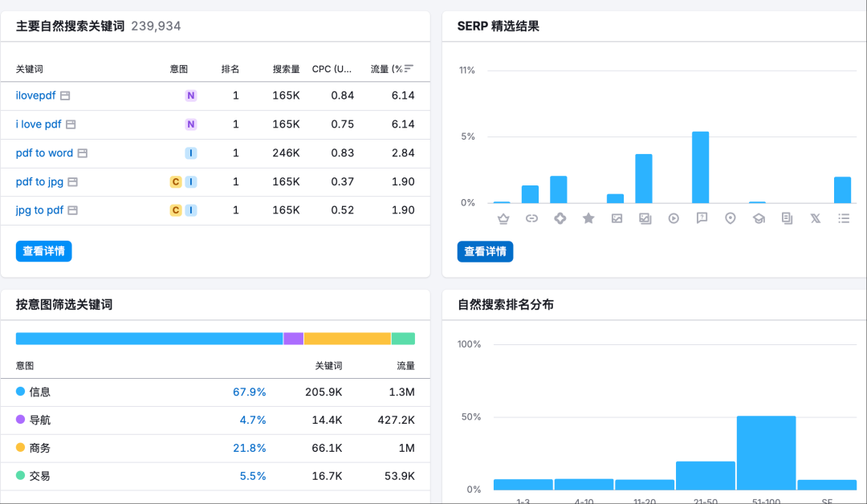
Task: Click the 意图 column header in top table
Action: tap(178, 69)
